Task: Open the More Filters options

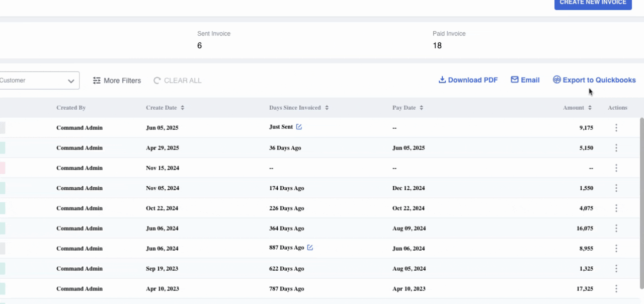Action: [x=117, y=81]
